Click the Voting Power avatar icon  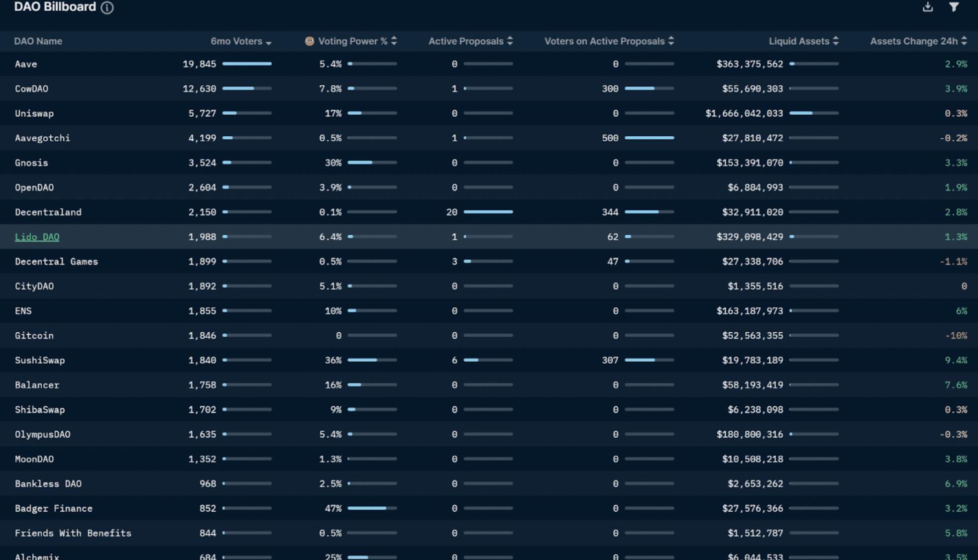(x=310, y=41)
